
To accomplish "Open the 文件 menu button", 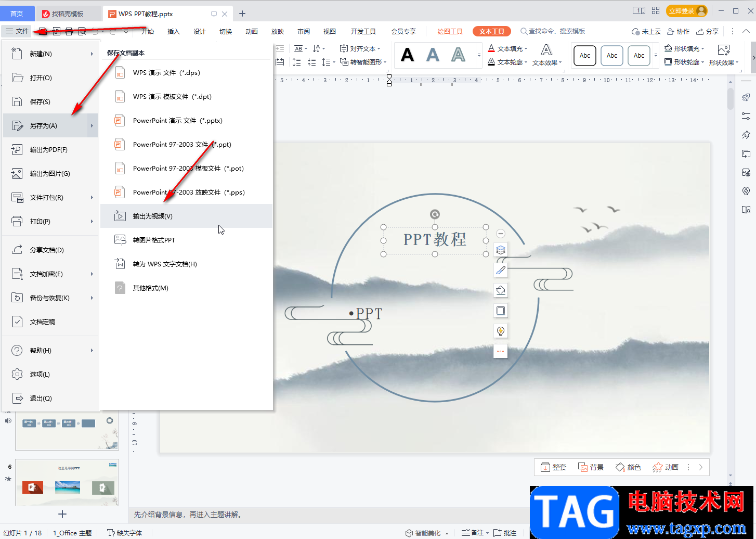I will pos(17,31).
